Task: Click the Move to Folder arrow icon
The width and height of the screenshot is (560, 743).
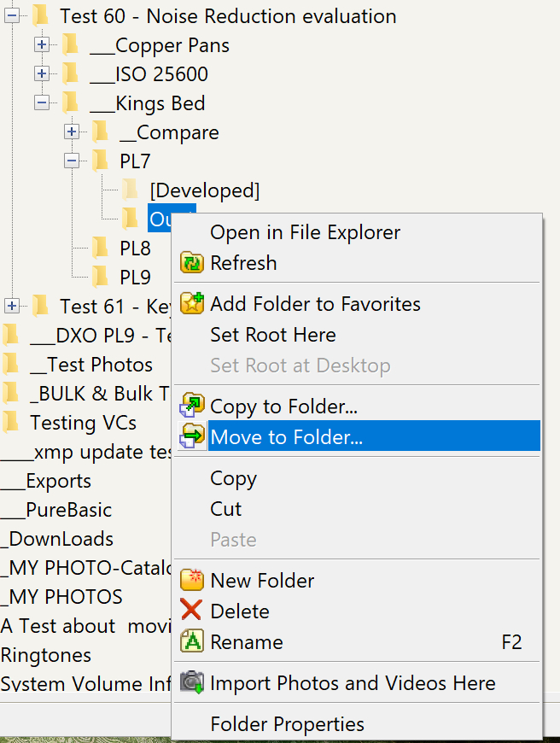Action: pyautogui.click(x=192, y=437)
